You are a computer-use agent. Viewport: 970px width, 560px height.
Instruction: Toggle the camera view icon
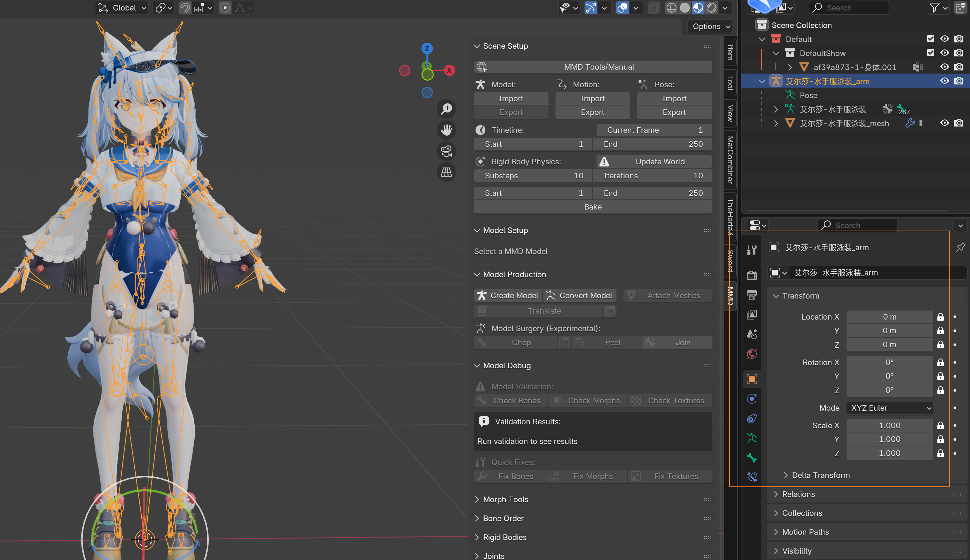[x=446, y=151]
